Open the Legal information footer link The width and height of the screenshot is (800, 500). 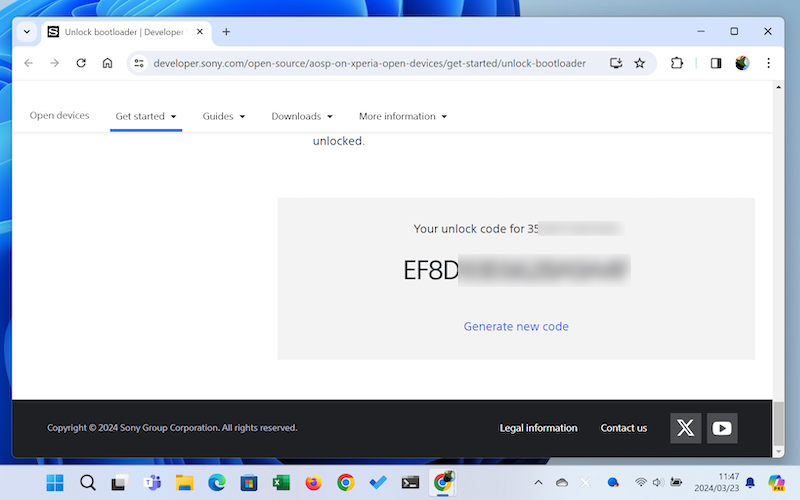(538, 428)
